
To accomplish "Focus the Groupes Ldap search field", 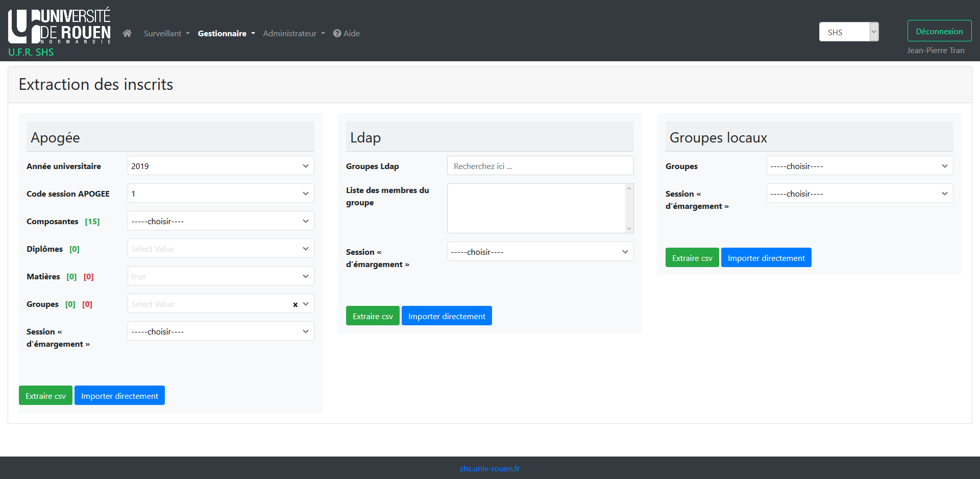I will pyautogui.click(x=540, y=166).
